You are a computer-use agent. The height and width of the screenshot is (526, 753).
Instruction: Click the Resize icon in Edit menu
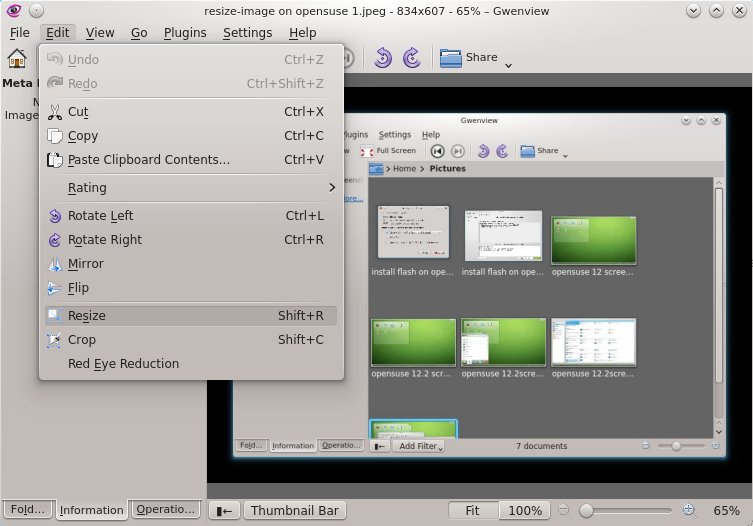click(54, 315)
